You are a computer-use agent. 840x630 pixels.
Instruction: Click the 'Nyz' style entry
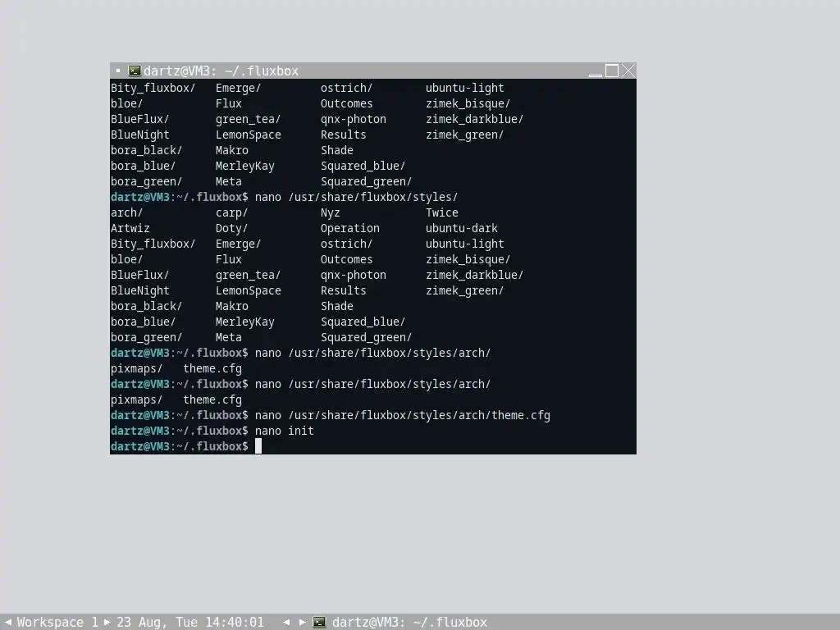point(330,212)
